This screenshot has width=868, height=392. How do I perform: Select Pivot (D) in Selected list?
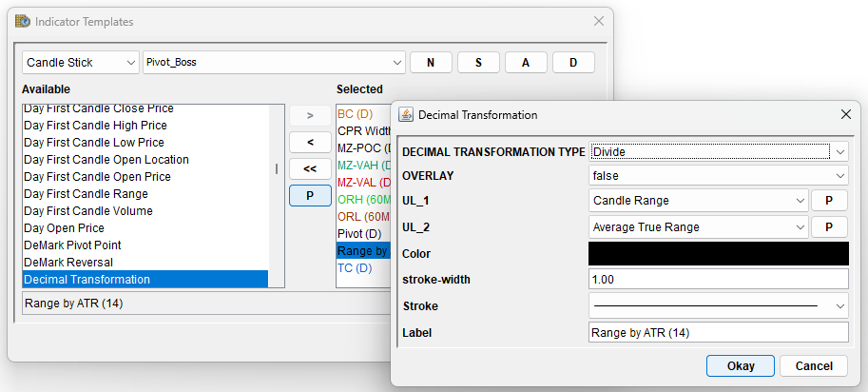[359, 234]
